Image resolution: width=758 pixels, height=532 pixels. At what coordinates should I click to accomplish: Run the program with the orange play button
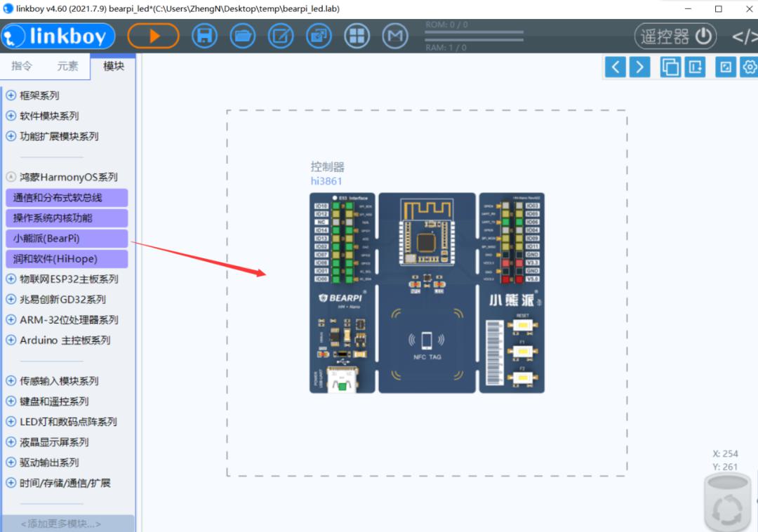pyautogui.click(x=153, y=36)
